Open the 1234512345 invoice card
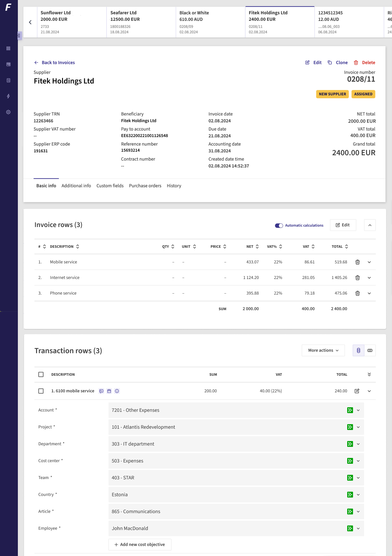Viewport: 392px width, 556px height. pos(349,22)
